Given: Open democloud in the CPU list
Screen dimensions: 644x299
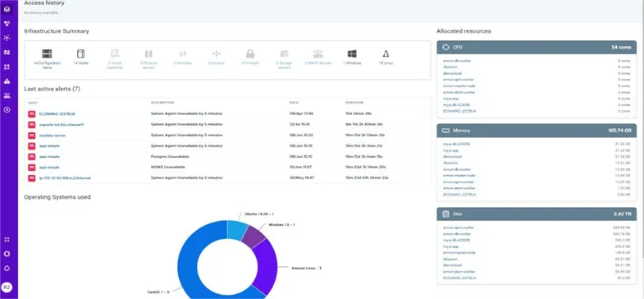Looking at the screenshot, I should tap(452, 73).
